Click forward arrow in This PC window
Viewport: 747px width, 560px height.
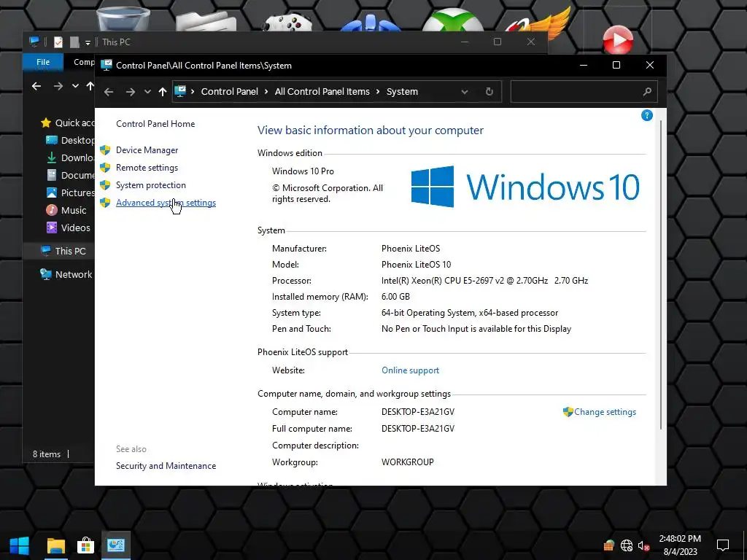(58, 86)
